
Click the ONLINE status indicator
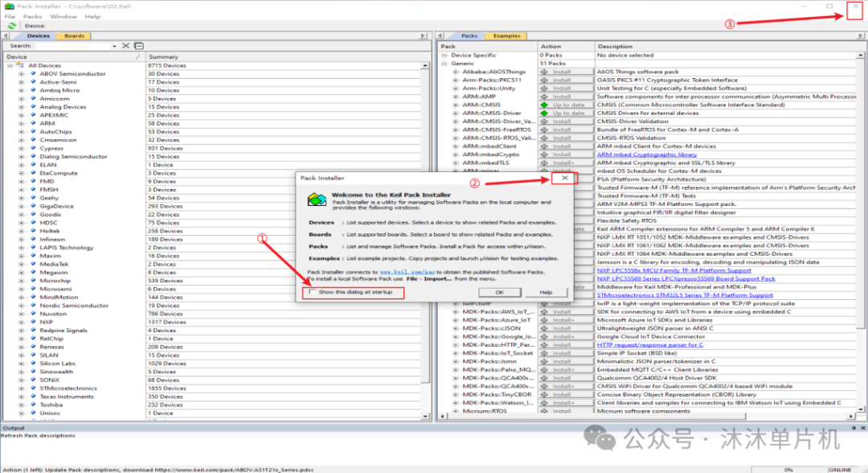[841, 470]
